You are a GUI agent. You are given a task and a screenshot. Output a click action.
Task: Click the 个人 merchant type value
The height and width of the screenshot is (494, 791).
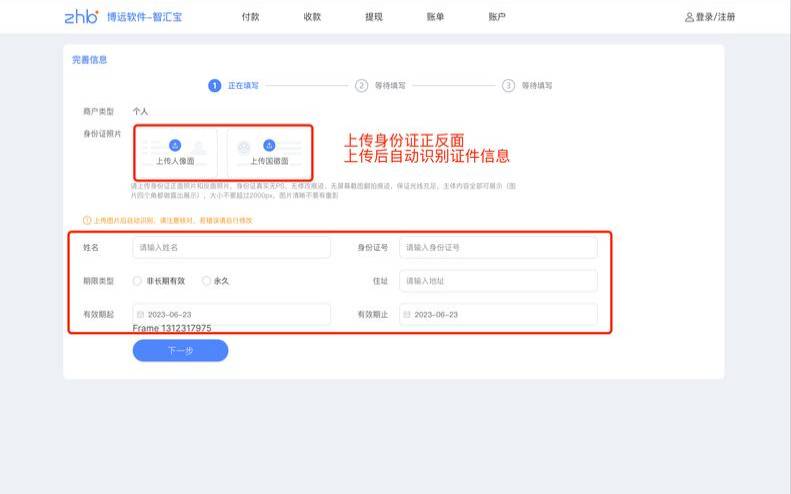point(140,111)
